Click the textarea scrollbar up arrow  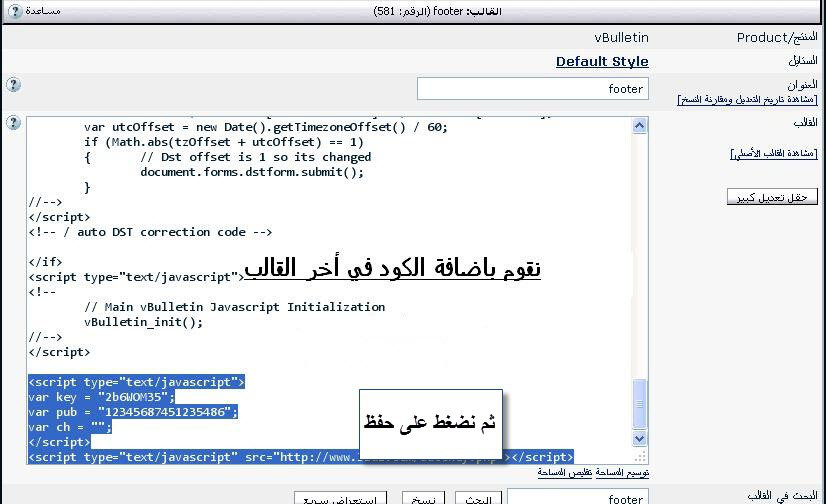pos(640,126)
